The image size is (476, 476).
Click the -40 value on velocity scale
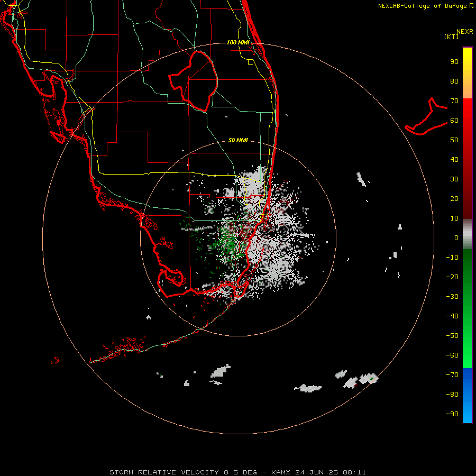pos(452,316)
